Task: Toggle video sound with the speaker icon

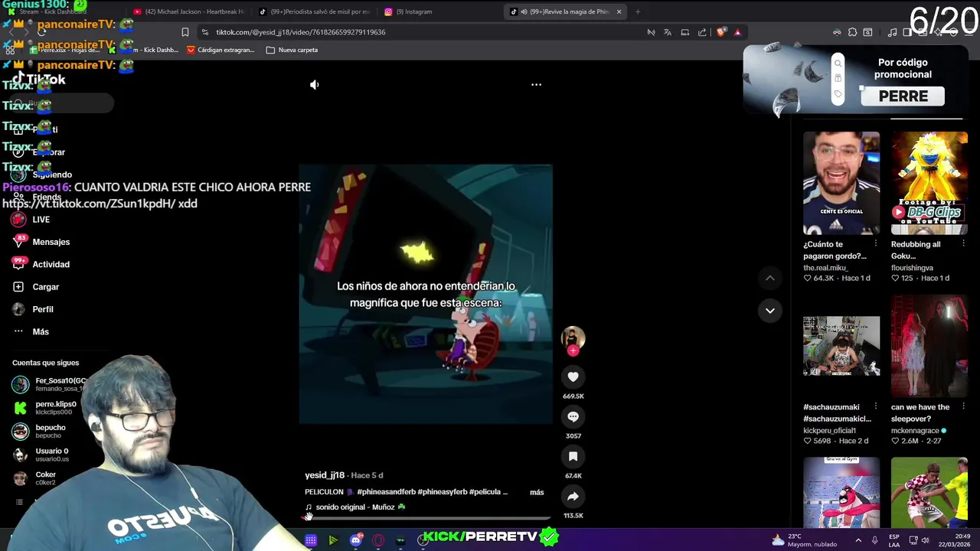Action: 314,85
